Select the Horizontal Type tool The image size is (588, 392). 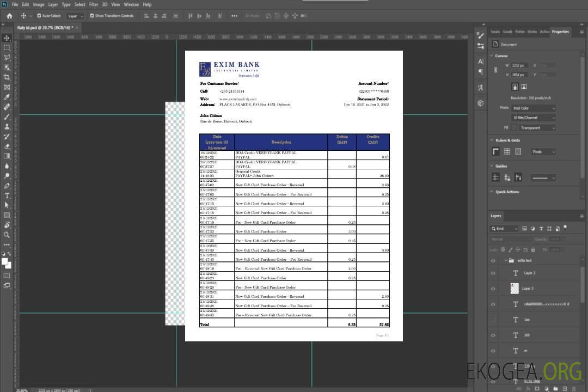tap(7, 195)
